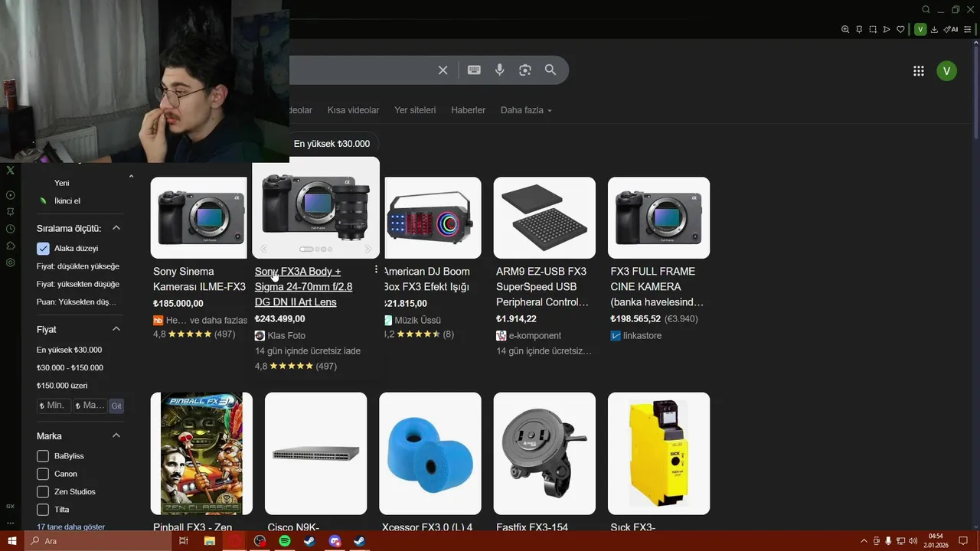
Task: Click the Git price range button
Action: [116, 406]
